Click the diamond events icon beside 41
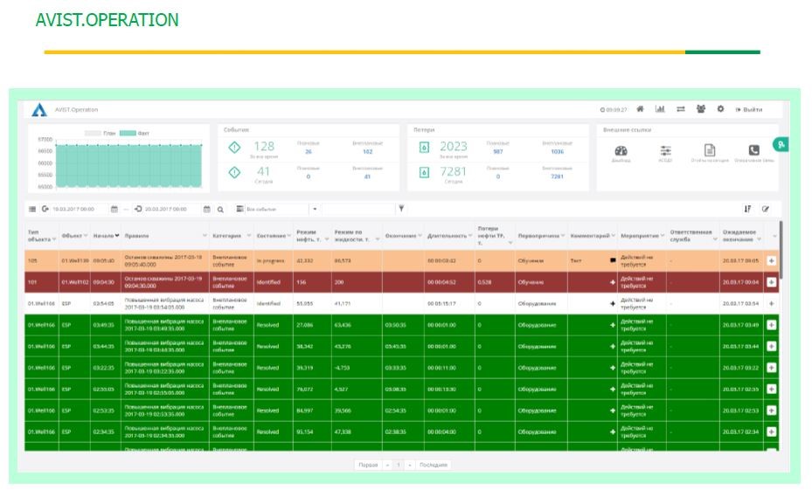The width and height of the screenshot is (812, 504). [x=234, y=172]
